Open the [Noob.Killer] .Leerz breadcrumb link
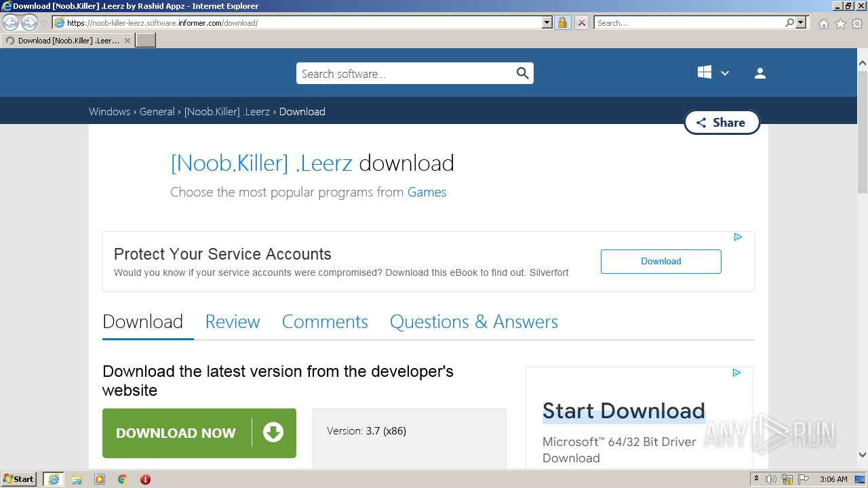 (227, 112)
